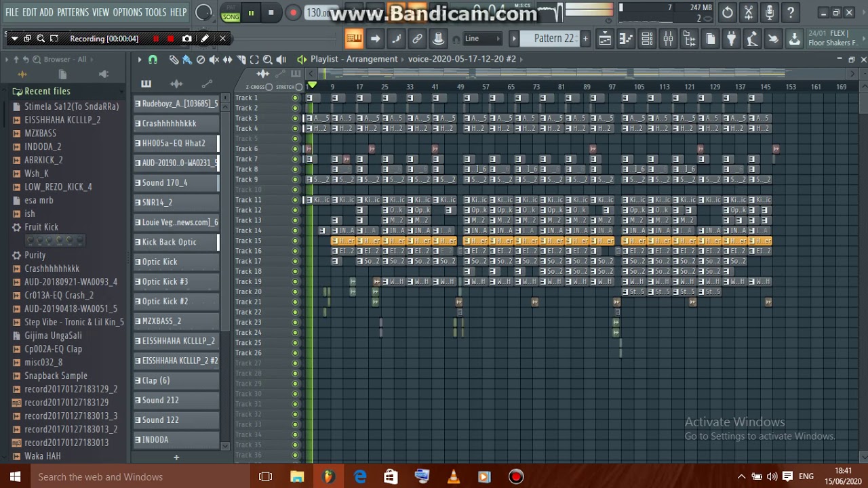Pick the Zoom tool in playlist toolbar
The height and width of the screenshot is (488, 868).
tap(268, 60)
